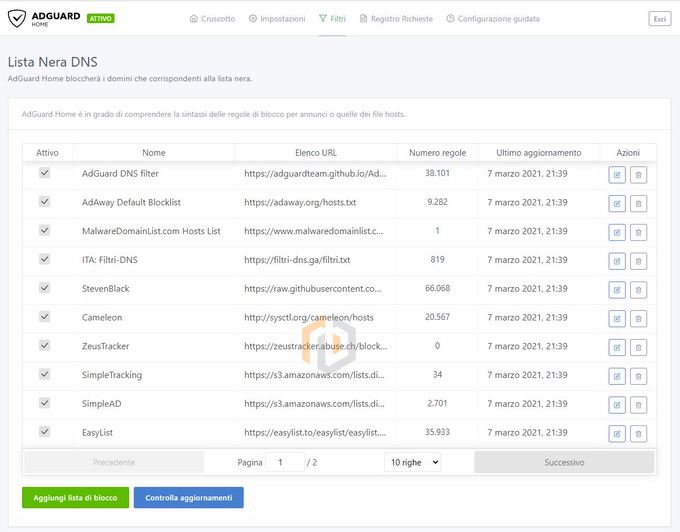Delete the Cameleon list entry
Image resolution: width=680 pixels, height=532 pixels.
[638, 319]
